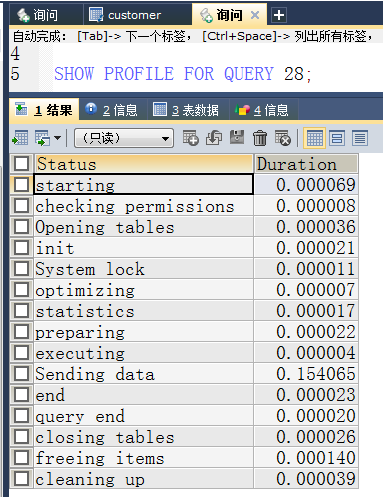Screen dimensions: 383x497
Task: Check the executing row checkbox
Action: (x=21, y=353)
